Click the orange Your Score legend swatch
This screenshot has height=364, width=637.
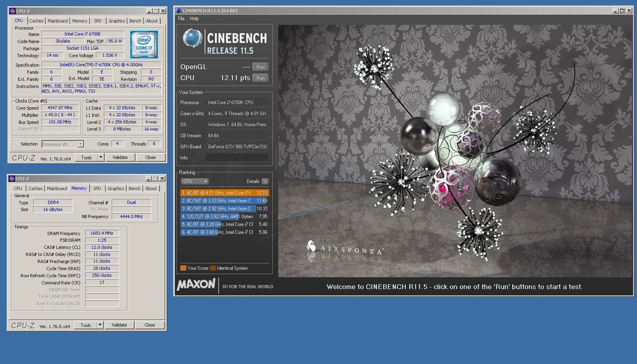[183, 268]
